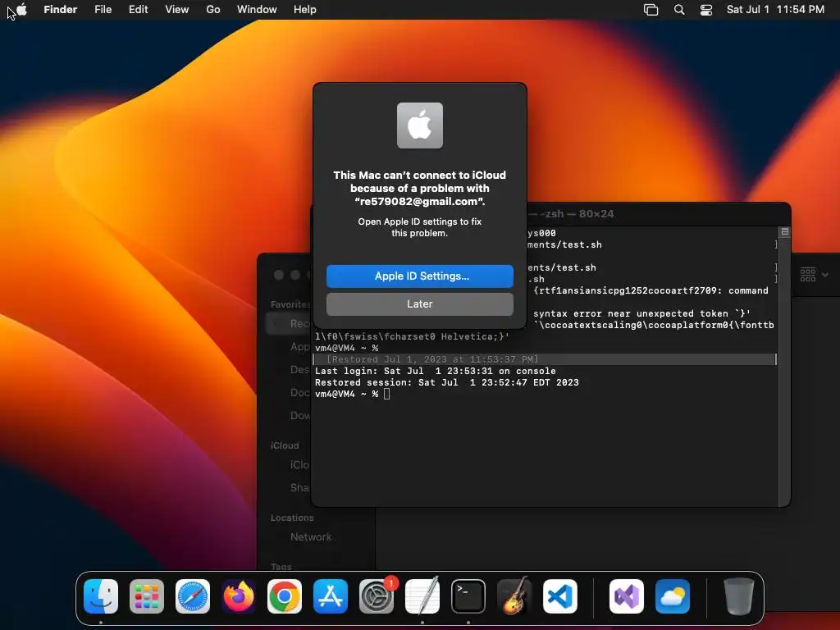Image resolution: width=840 pixels, height=630 pixels.
Task: Click the 'Restored session' Terminal line
Action: click(x=447, y=382)
